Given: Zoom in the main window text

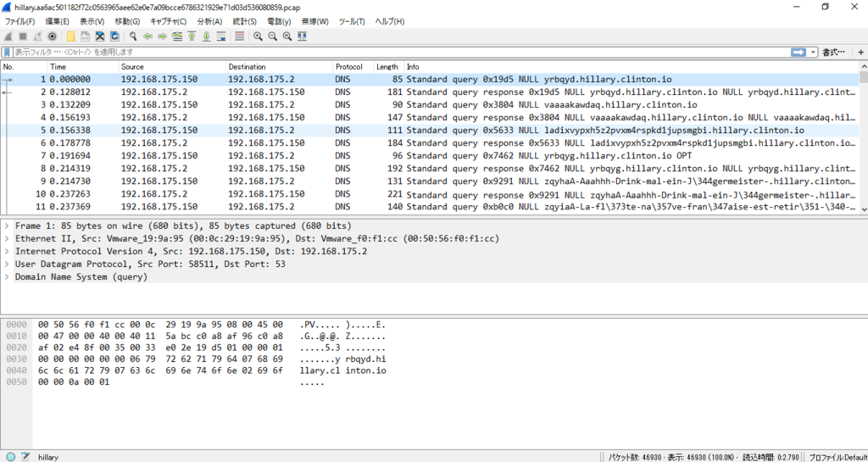Looking at the screenshot, I should 258,36.
